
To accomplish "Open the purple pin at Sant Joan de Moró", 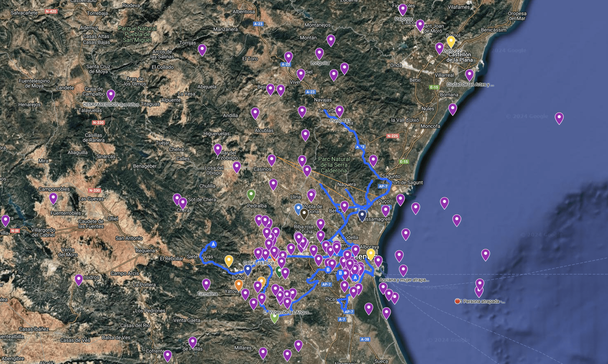I will click(x=420, y=25).
